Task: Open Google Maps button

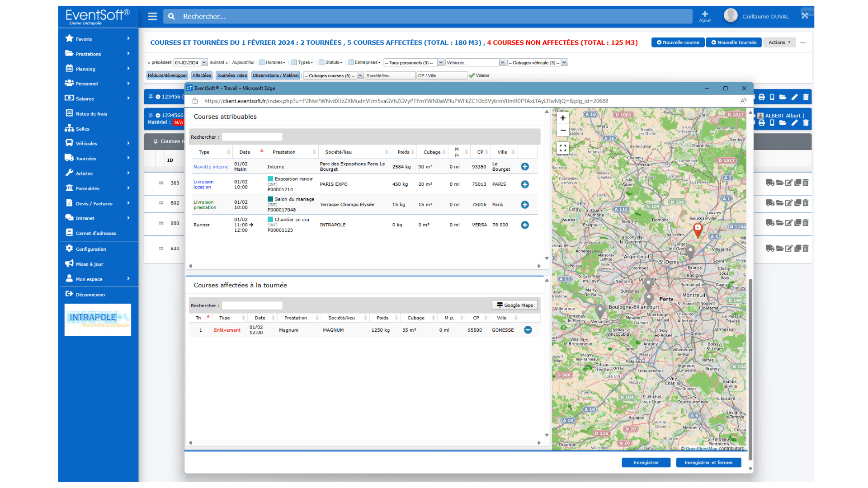Action: point(514,305)
